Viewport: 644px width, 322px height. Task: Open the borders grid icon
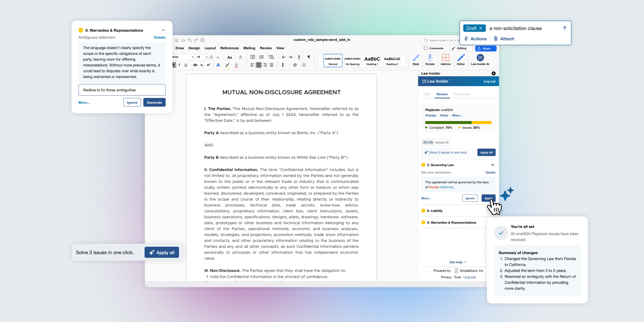[x=304, y=65]
